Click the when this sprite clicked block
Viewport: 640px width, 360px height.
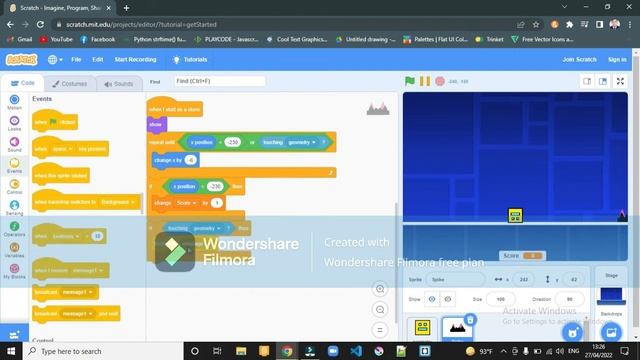pyautogui.click(x=60, y=175)
